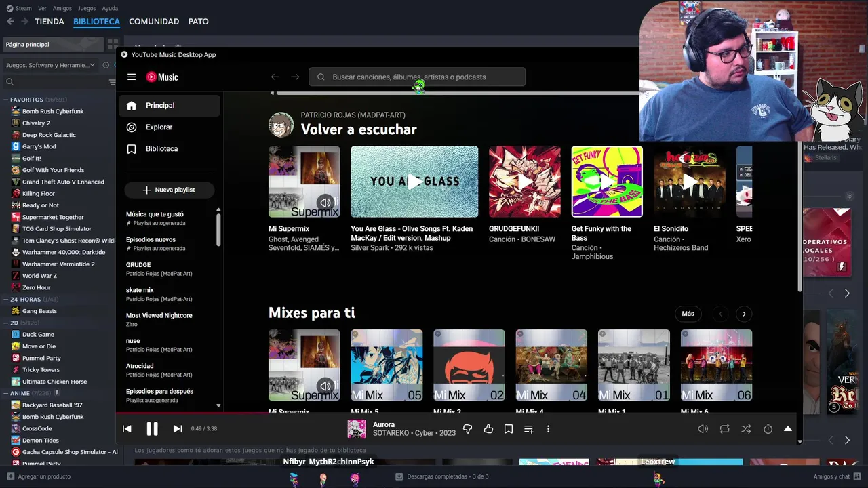The height and width of the screenshot is (488, 868).
Task: Create a Nueva playlist
Action: click(170, 190)
